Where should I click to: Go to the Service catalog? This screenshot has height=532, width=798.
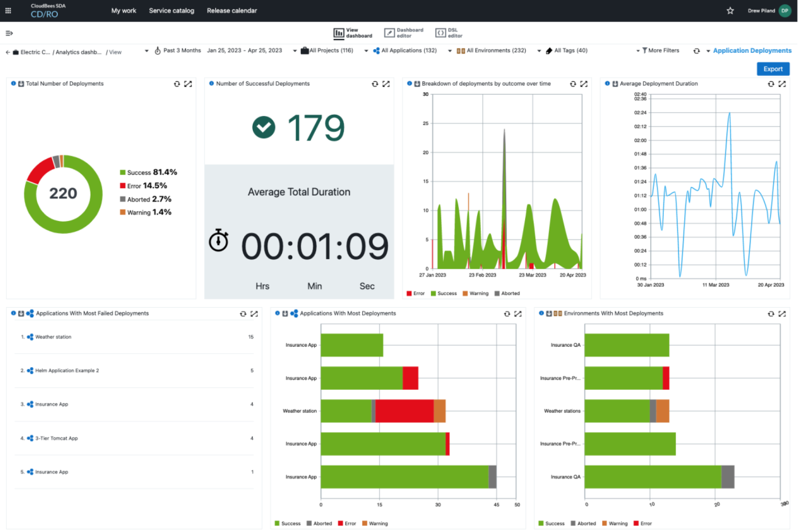[171, 10]
